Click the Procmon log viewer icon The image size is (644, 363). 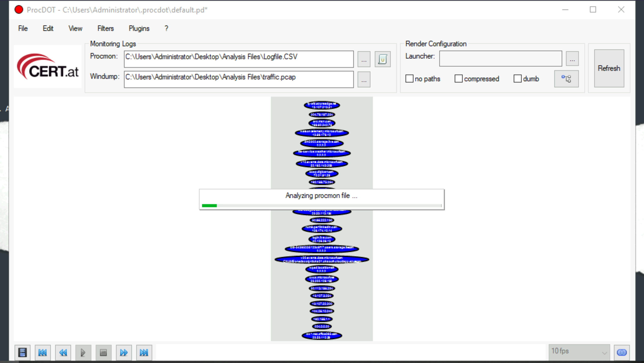coord(382,59)
